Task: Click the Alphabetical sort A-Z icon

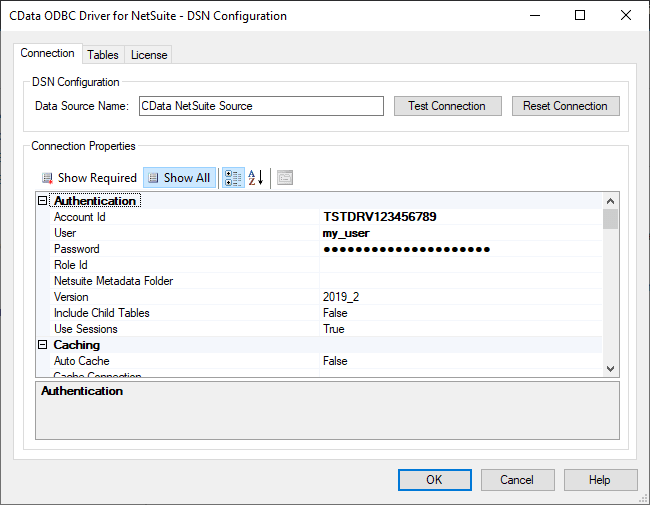Action: 256,178
